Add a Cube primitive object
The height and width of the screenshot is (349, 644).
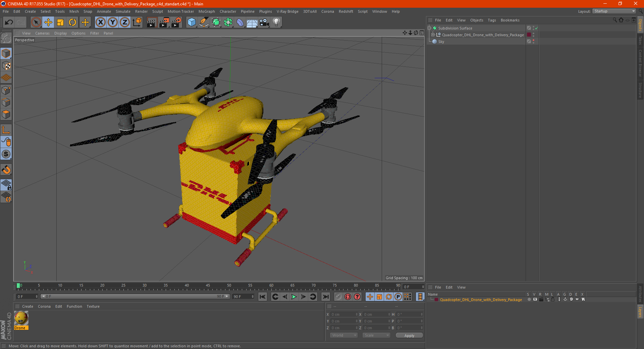pos(192,22)
